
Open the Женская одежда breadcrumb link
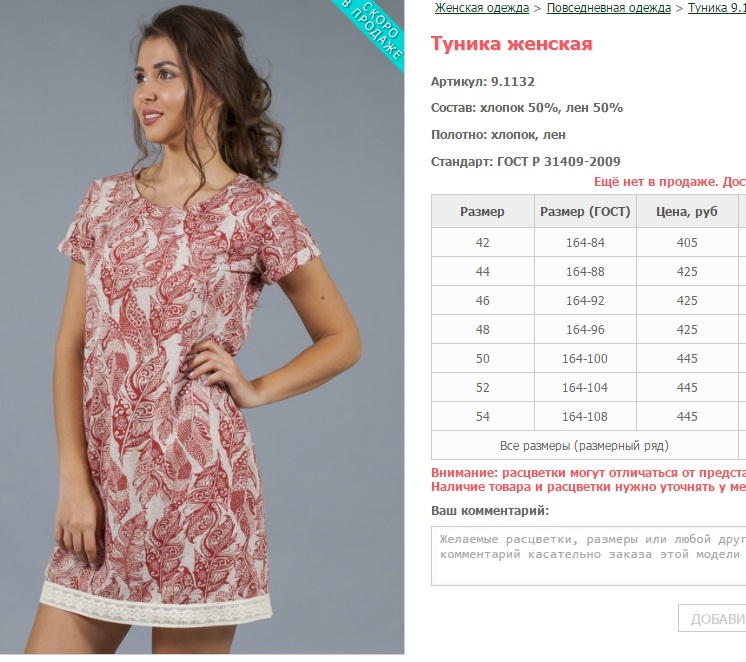(x=481, y=8)
